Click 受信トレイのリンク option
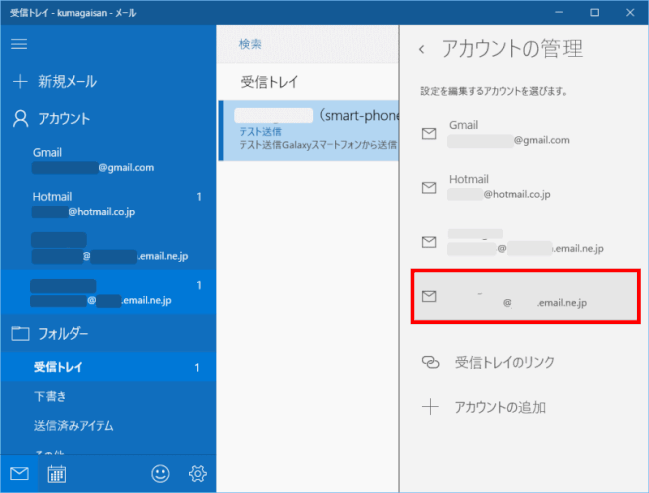The width and height of the screenshot is (649, 493). (x=505, y=362)
